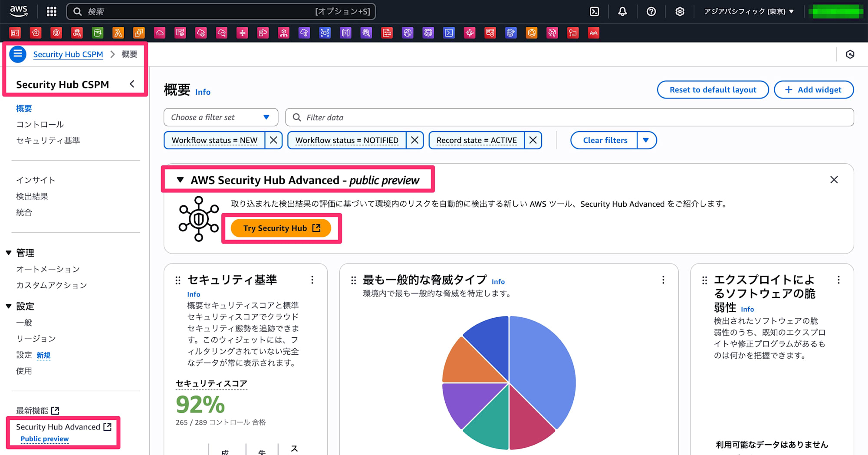Open the notifications bell

tap(622, 11)
